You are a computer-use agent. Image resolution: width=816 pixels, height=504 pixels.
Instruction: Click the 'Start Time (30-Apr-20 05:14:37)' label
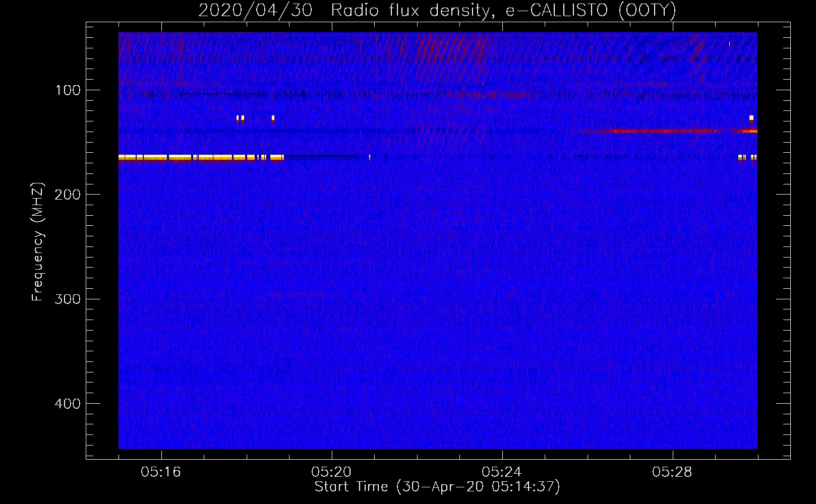437,487
